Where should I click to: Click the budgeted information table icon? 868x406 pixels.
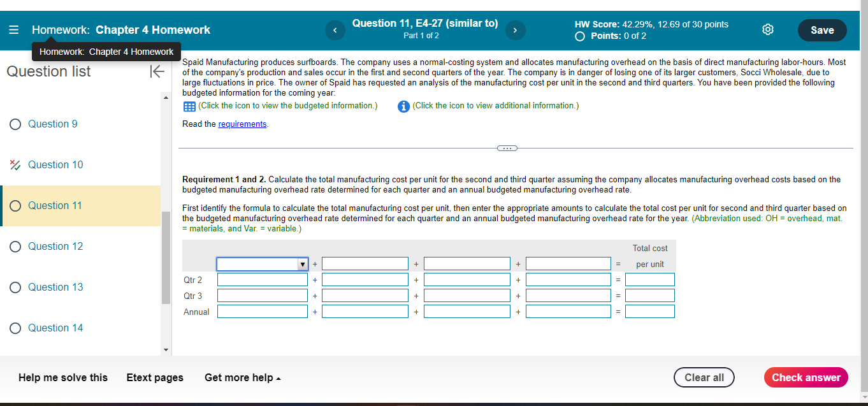[x=189, y=106]
